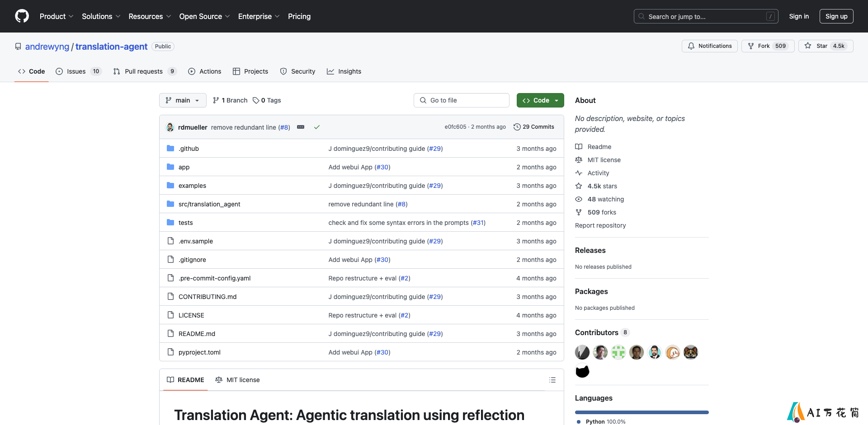This screenshot has height=425, width=868.
Task: Open the .github folder
Action: [189, 149]
